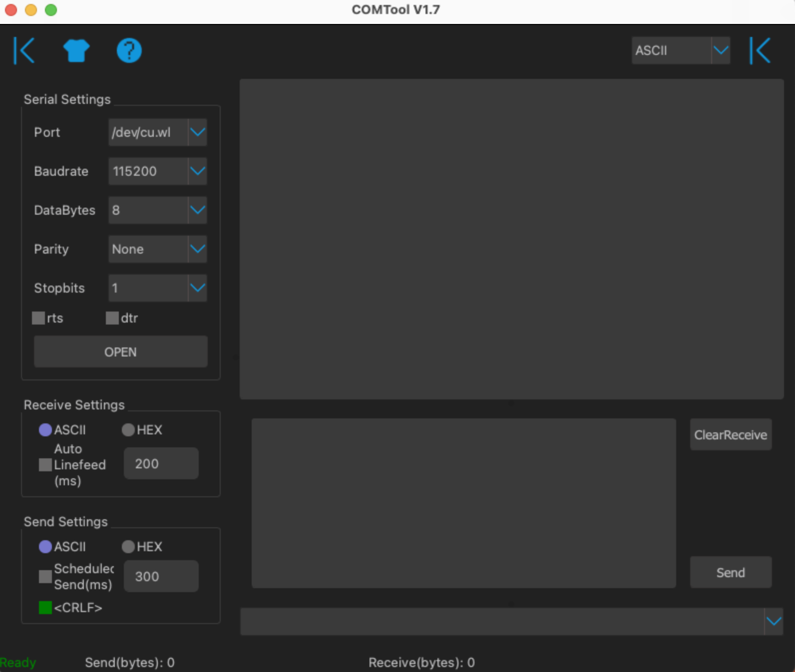
Task: Click inside the large receive display area
Action: pyautogui.click(x=511, y=239)
